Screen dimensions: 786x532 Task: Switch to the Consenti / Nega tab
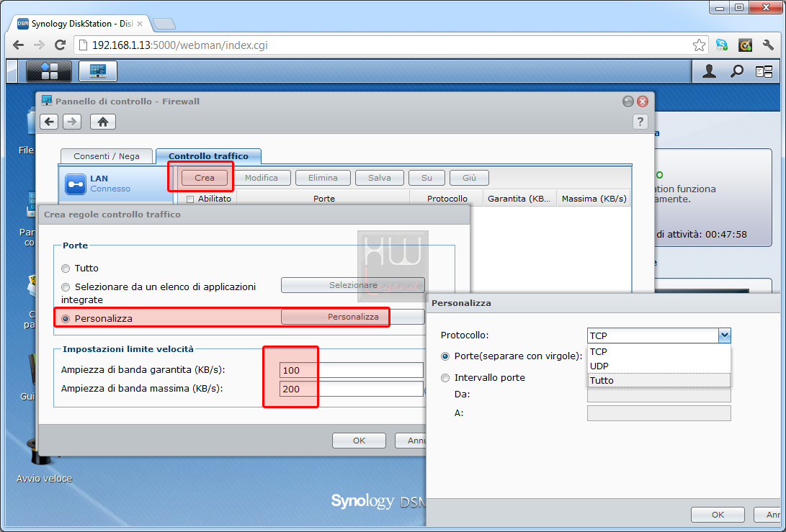107,156
